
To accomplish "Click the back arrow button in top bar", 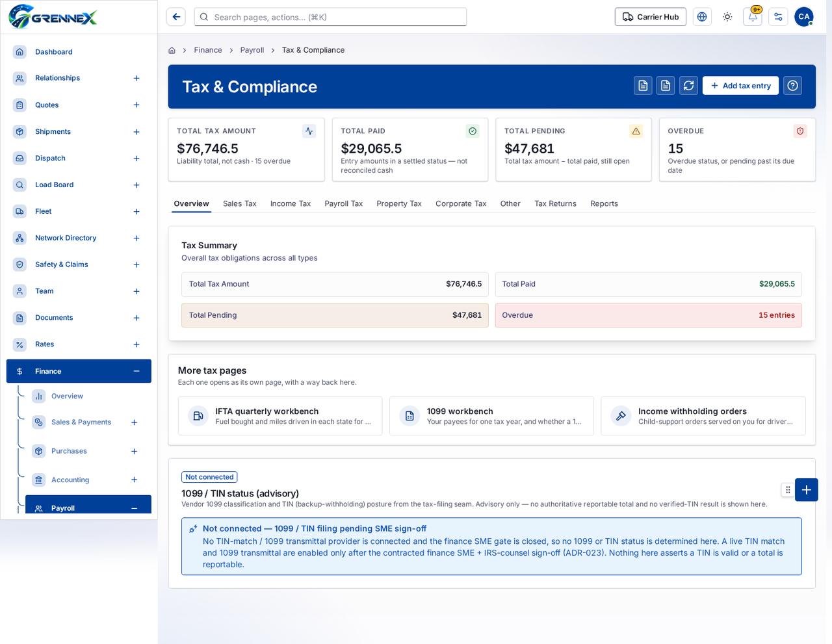I will tap(176, 17).
